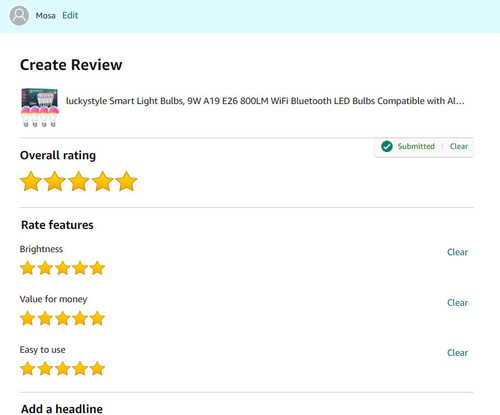Click the Value for money label
This screenshot has height=415, width=500.
coord(53,299)
